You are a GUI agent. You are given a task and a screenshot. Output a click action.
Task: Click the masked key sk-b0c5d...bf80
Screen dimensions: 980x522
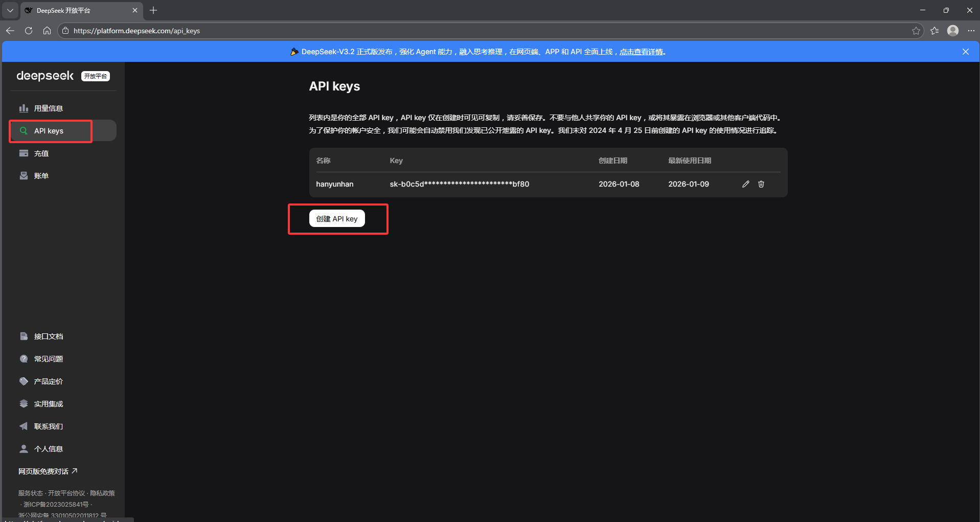(x=460, y=184)
